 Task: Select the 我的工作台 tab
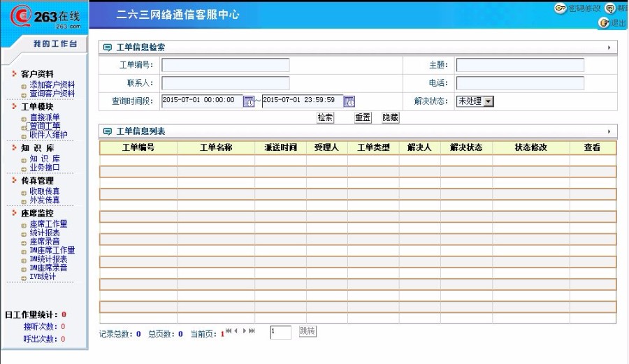[55, 44]
